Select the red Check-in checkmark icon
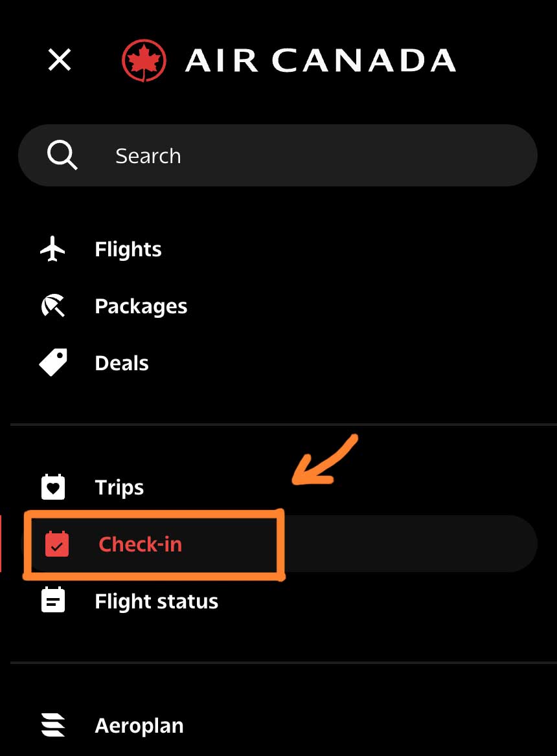557x756 pixels. (58, 544)
